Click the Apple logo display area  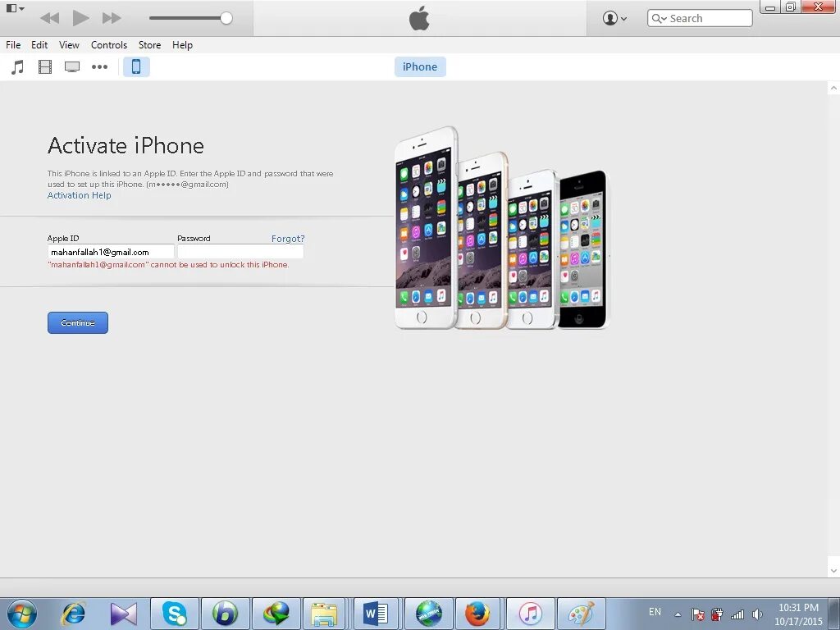click(419, 18)
